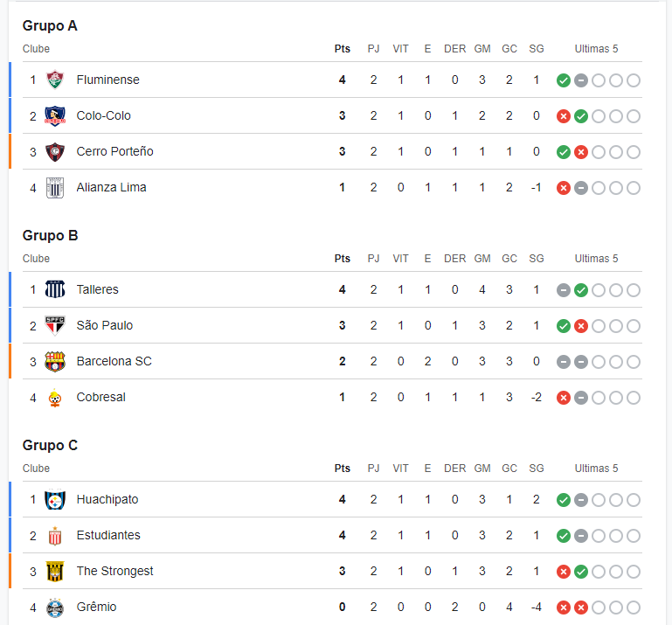The width and height of the screenshot is (672, 625).
Task: Select the Pts column header in Grupo A
Action: pos(342,49)
